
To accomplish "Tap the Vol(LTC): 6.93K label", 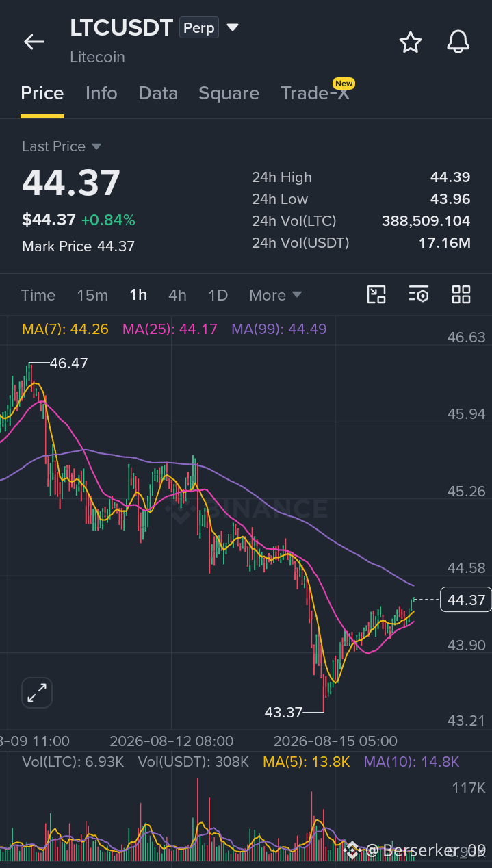I will tap(73, 762).
